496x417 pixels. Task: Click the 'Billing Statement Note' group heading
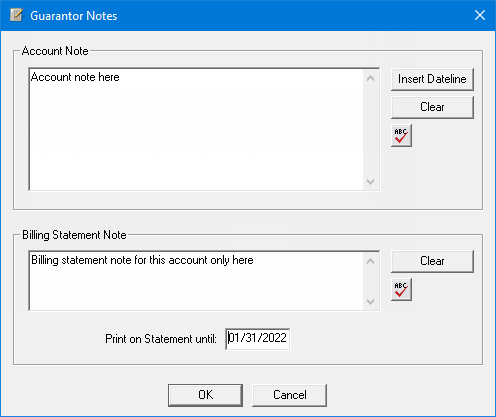(74, 235)
